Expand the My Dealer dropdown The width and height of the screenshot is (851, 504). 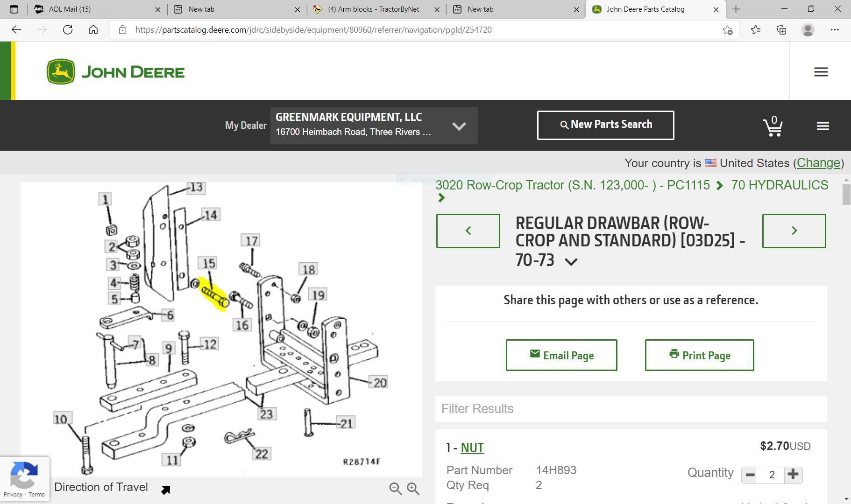click(459, 126)
